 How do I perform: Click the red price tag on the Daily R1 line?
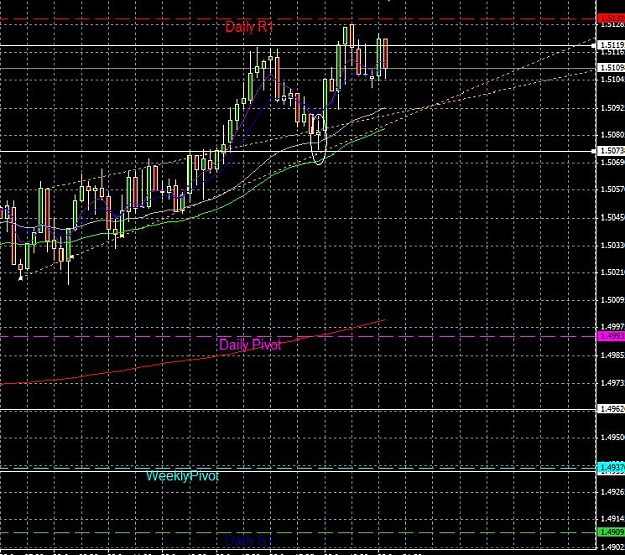pyautogui.click(x=611, y=18)
